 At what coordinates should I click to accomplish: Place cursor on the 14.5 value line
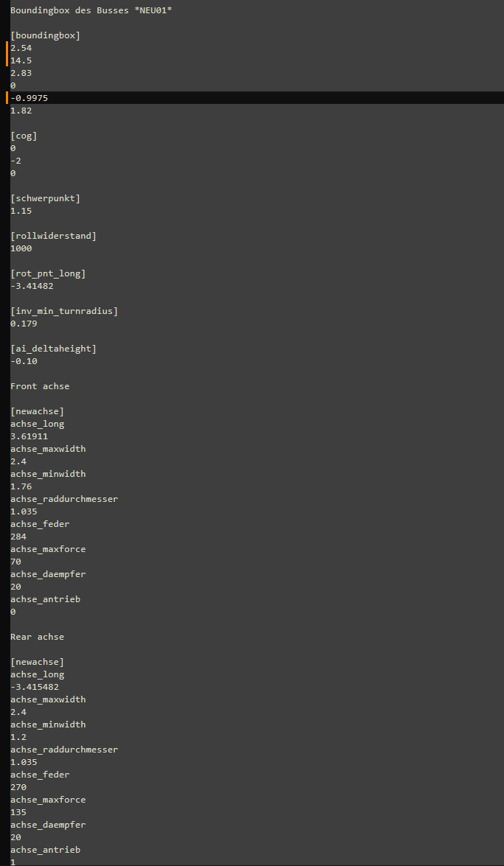(x=21, y=60)
